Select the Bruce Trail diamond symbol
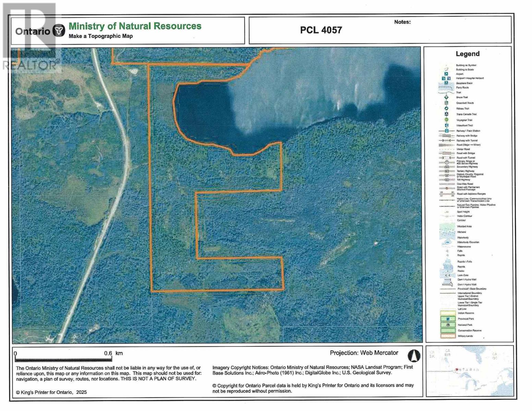 coord(446,97)
